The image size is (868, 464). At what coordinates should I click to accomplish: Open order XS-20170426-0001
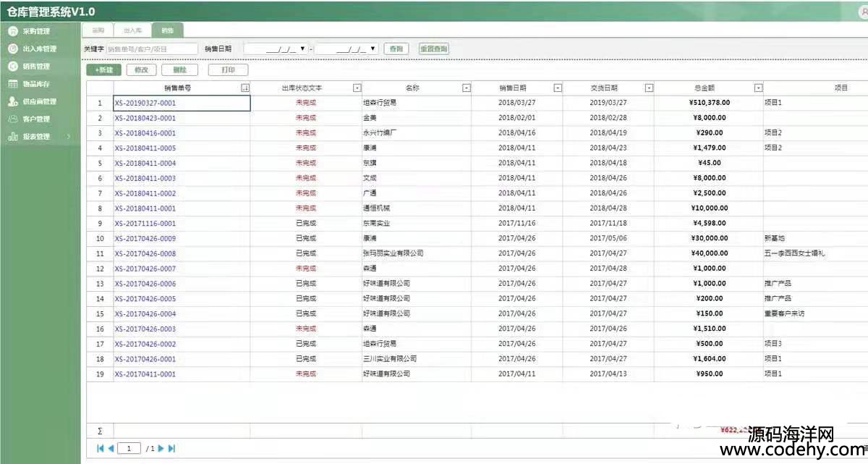145,359
